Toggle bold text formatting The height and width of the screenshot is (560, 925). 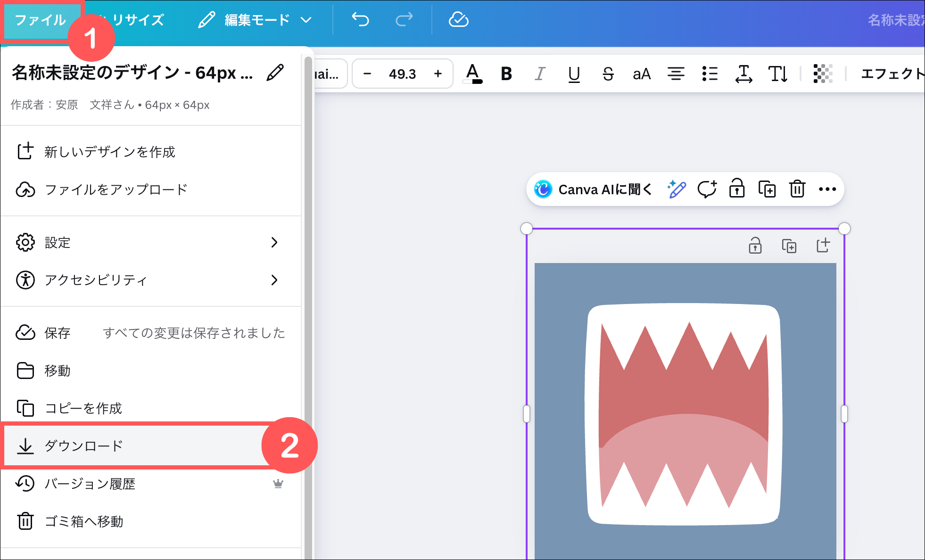point(506,74)
